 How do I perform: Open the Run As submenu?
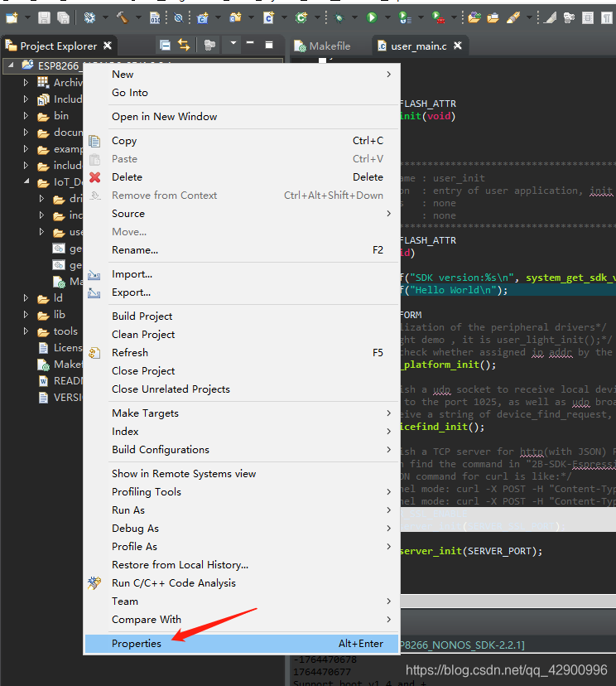point(241,510)
